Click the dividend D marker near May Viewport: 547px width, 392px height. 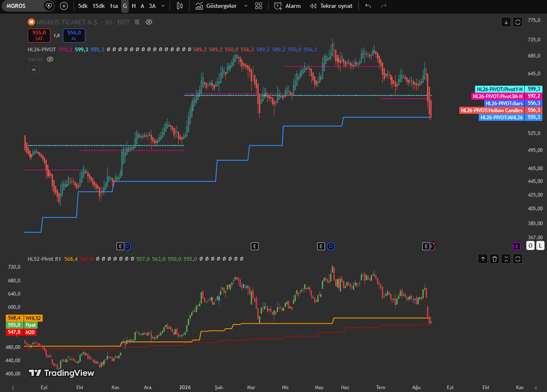coord(330,246)
